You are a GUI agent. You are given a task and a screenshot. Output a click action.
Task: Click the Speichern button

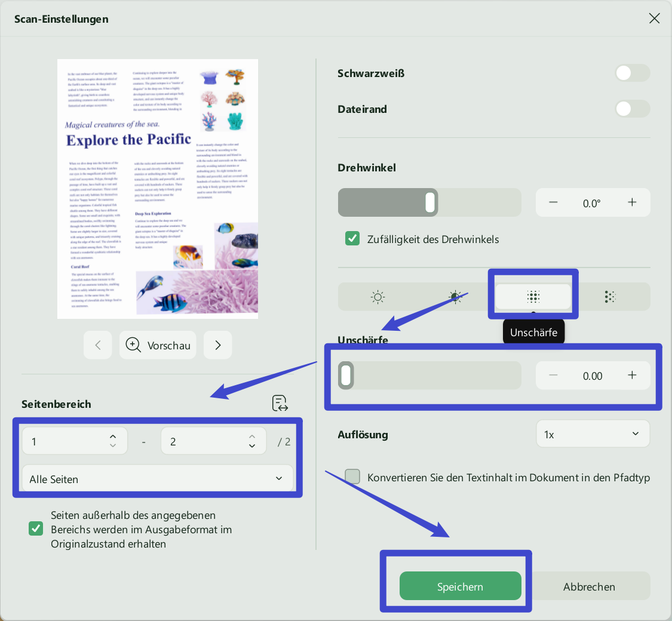pyautogui.click(x=461, y=586)
